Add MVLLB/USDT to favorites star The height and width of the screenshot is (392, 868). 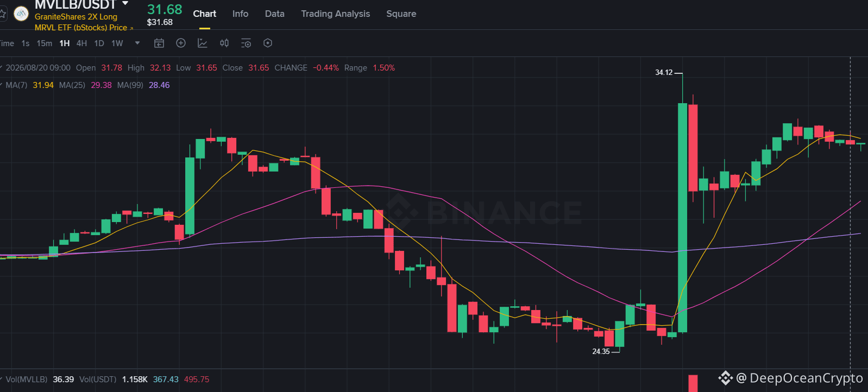coord(2,13)
